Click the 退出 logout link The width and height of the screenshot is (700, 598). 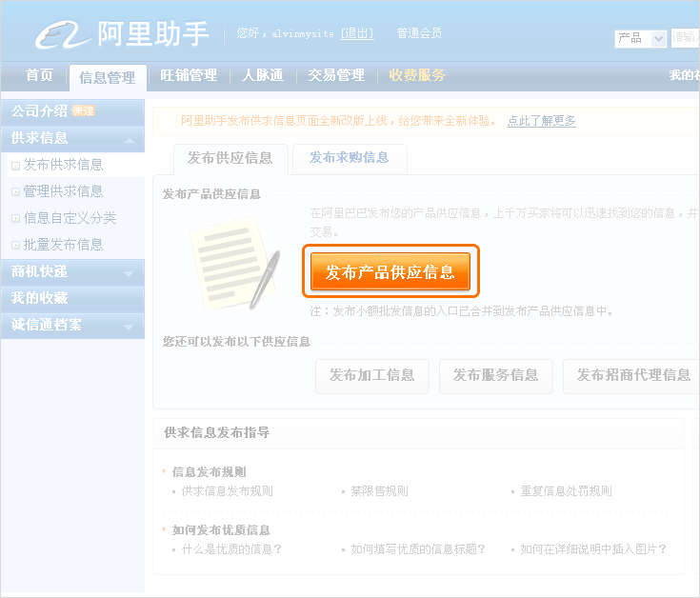click(357, 33)
